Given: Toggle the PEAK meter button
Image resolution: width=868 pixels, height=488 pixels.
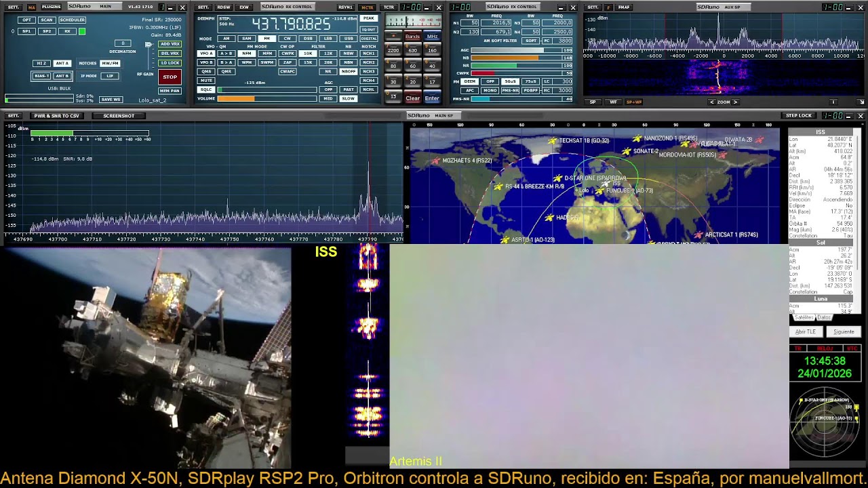Looking at the screenshot, I should pyautogui.click(x=369, y=18).
